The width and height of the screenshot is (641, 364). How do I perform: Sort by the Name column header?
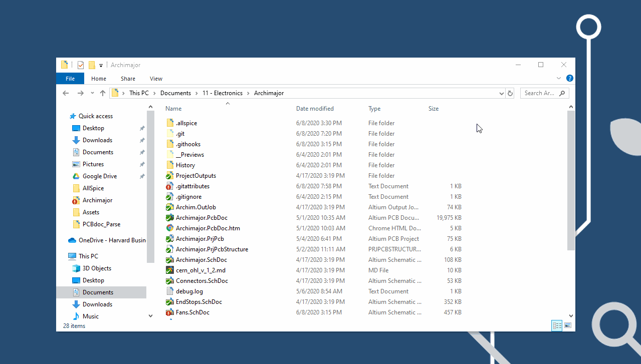click(173, 109)
